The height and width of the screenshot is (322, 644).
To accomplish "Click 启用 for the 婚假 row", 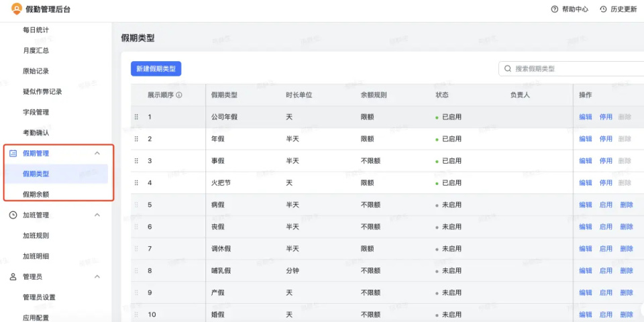I will coord(606,315).
